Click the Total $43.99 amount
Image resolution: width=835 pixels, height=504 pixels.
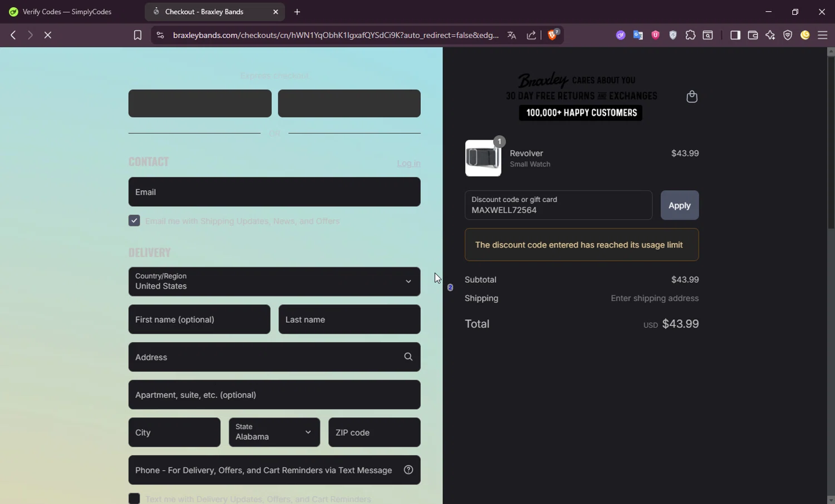[x=680, y=324]
